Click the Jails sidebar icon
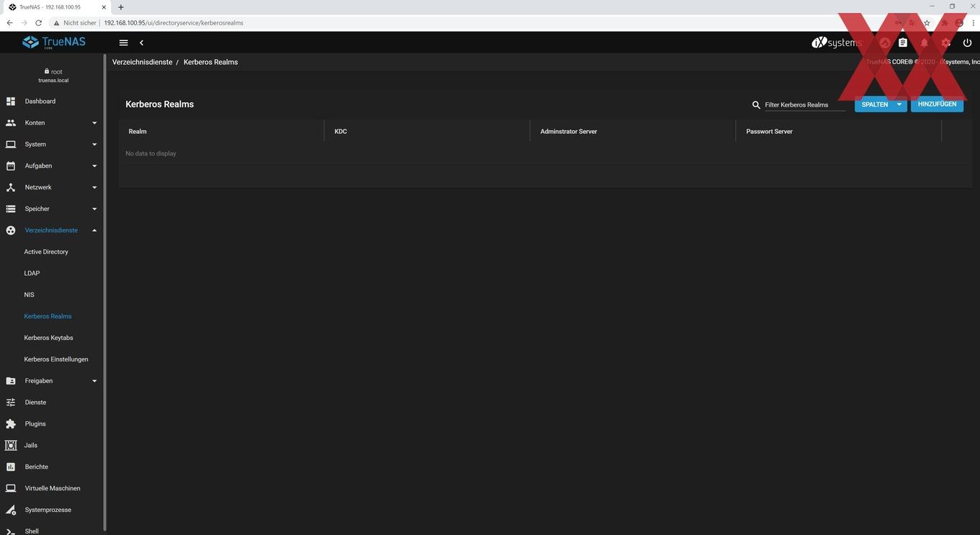Screen dimensions: 980x535 11,446
